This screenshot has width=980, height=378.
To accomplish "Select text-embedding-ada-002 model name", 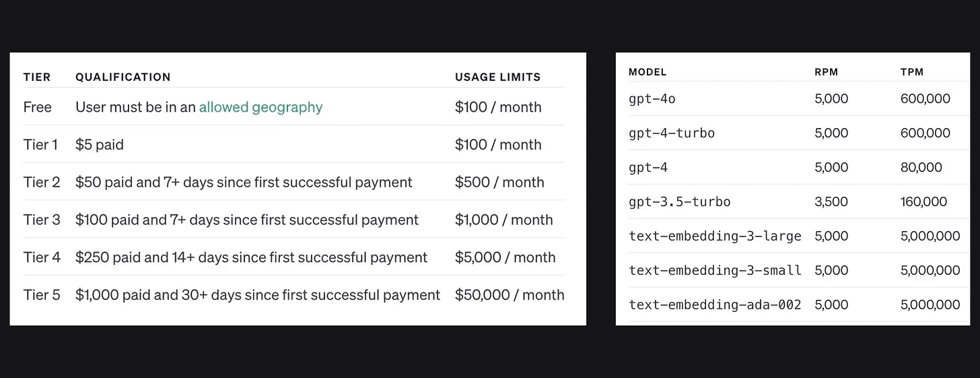I will coord(715,305).
